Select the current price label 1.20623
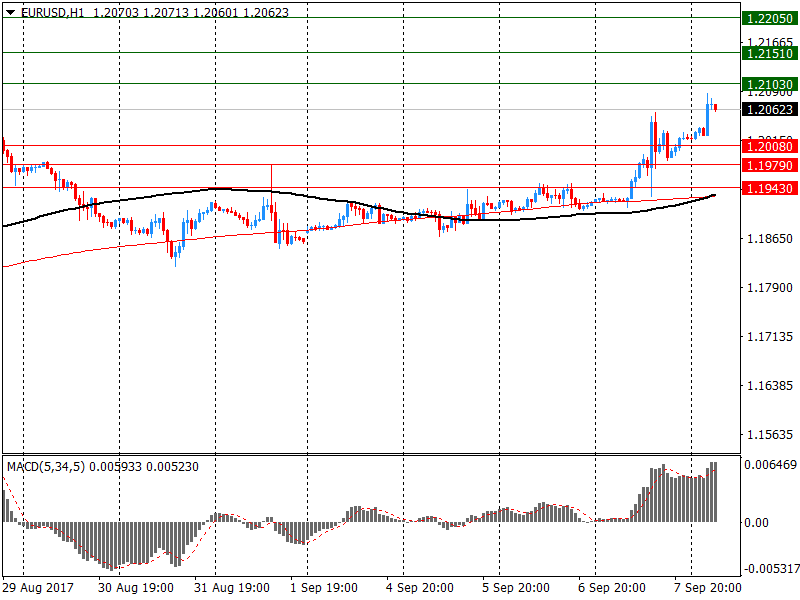Viewport: 800px width, 600px height. (x=769, y=109)
